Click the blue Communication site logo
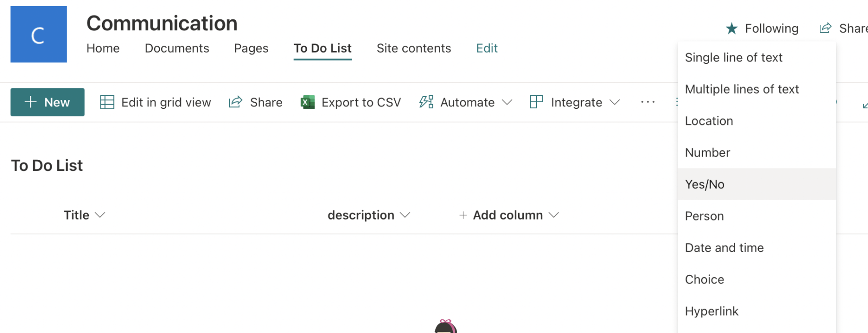868x333 pixels. [x=38, y=34]
